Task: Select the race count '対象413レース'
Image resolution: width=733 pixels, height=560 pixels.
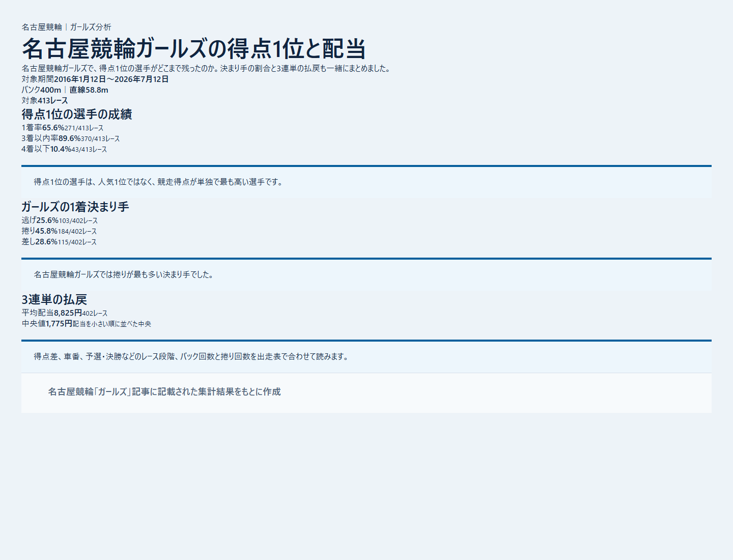Action: pos(45,100)
